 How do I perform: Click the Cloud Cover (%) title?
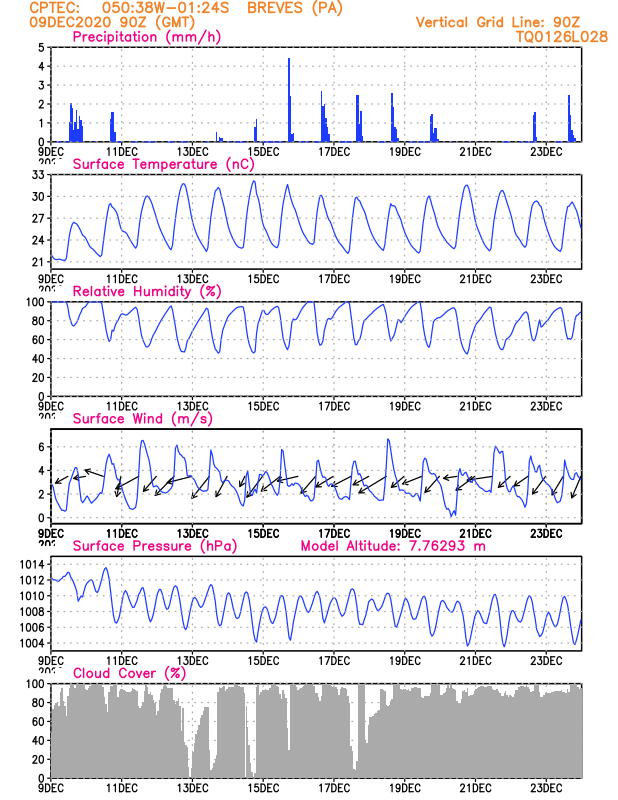[x=129, y=673]
